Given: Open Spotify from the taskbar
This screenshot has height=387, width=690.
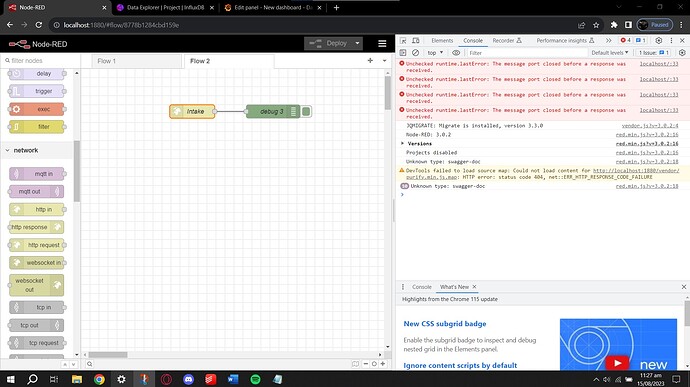Looking at the screenshot, I should [255, 379].
